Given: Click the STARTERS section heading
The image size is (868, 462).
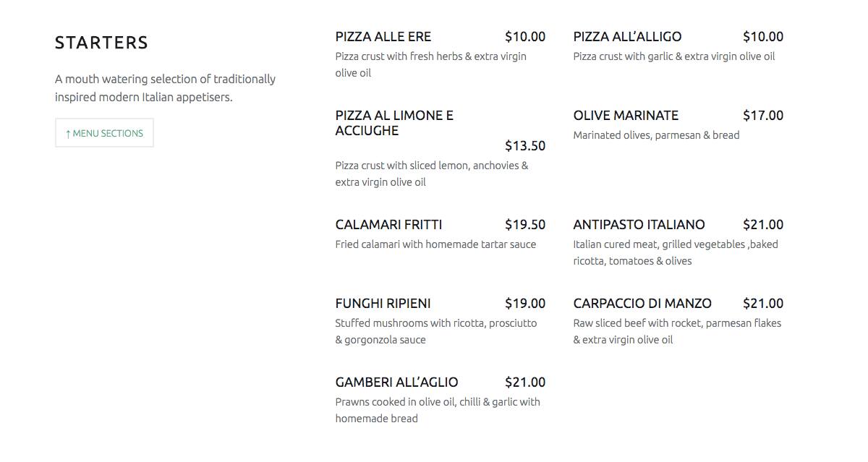Looking at the screenshot, I should coord(101,43).
